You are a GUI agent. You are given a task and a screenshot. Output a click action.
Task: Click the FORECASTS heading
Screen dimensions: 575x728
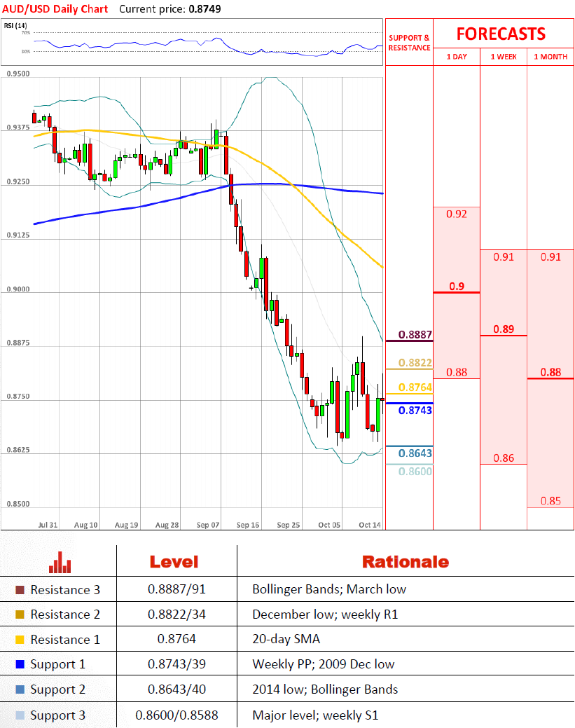(x=501, y=34)
